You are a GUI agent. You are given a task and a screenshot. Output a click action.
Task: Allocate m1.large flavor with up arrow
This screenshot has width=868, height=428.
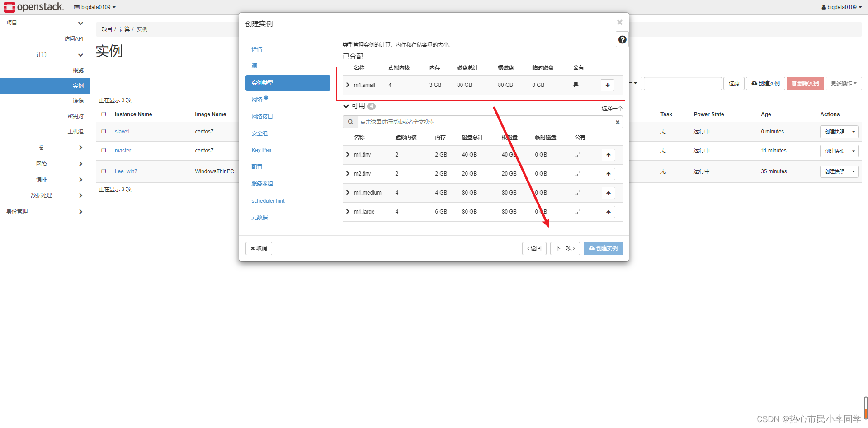pos(609,212)
